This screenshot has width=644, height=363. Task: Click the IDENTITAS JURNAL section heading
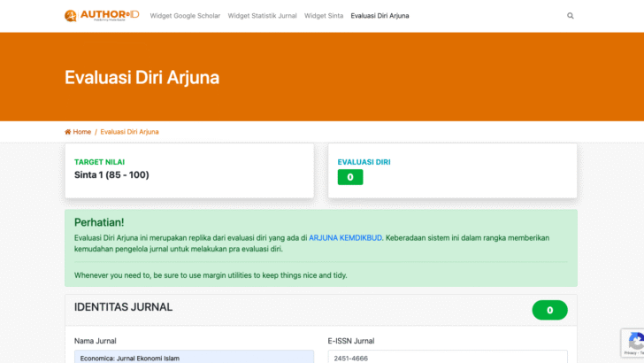123,307
